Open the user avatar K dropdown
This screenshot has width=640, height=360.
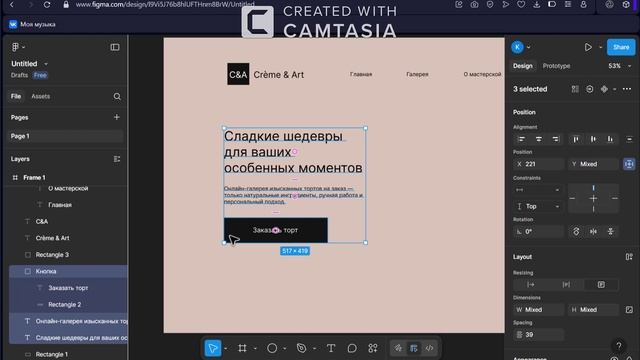529,47
